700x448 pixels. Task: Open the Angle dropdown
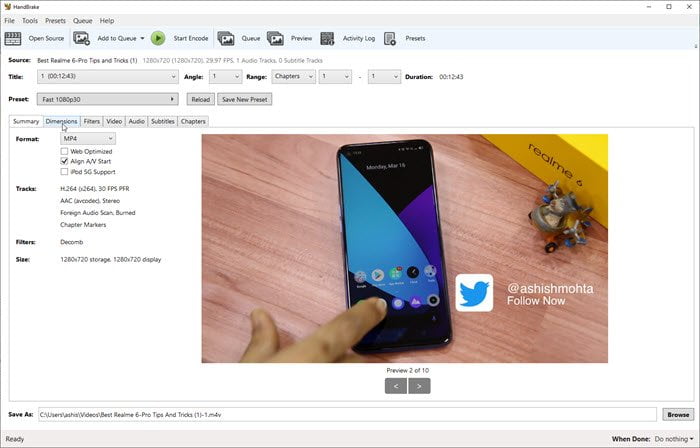point(225,76)
